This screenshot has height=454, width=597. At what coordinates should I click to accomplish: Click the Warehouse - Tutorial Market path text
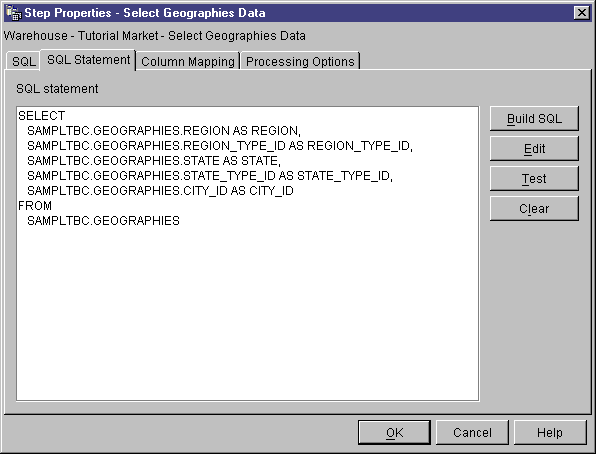[x=155, y=36]
